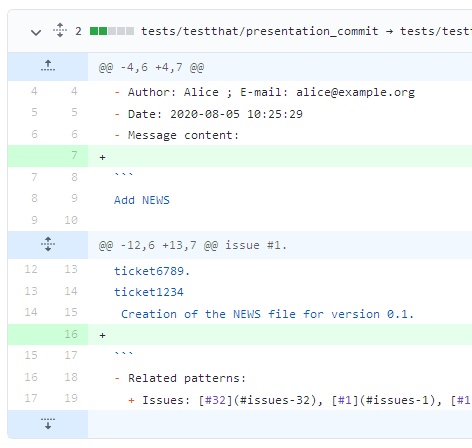The width and height of the screenshot is (472, 448).
Task: Expand all lines icon in file header
Action: pyautogui.click(x=60, y=30)
